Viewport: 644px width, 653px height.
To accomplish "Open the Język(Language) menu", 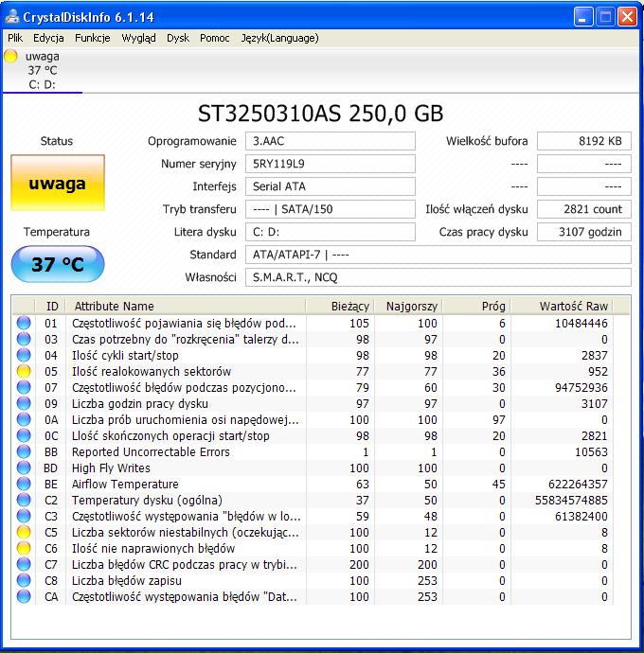I will pos(279,38).
